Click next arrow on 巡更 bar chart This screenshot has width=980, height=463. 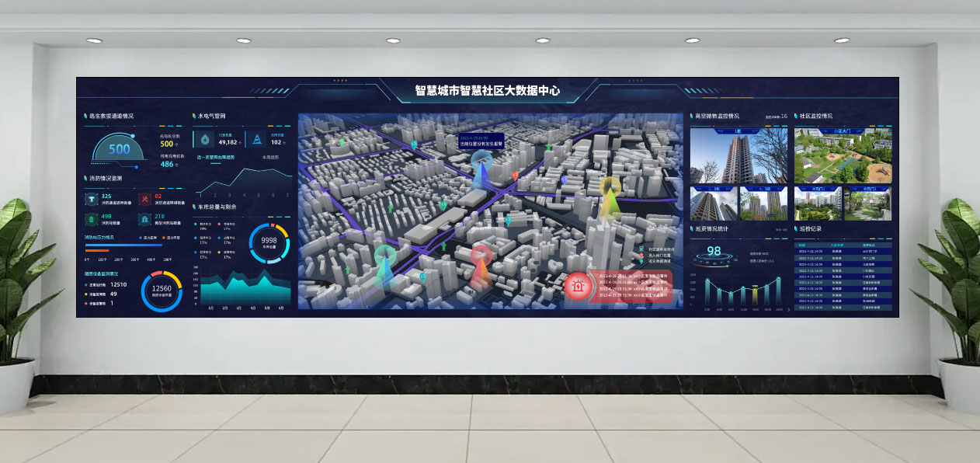point(788,310)
